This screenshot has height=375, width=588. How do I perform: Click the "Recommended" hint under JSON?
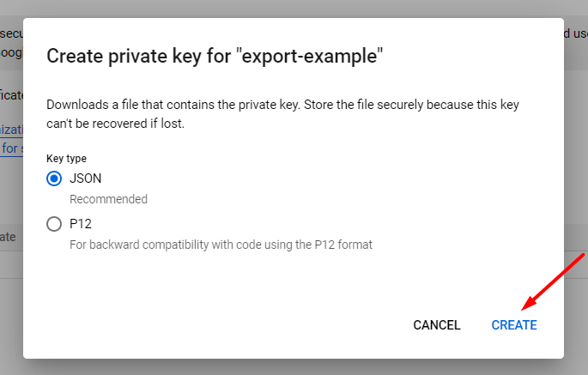pos(108,199)
